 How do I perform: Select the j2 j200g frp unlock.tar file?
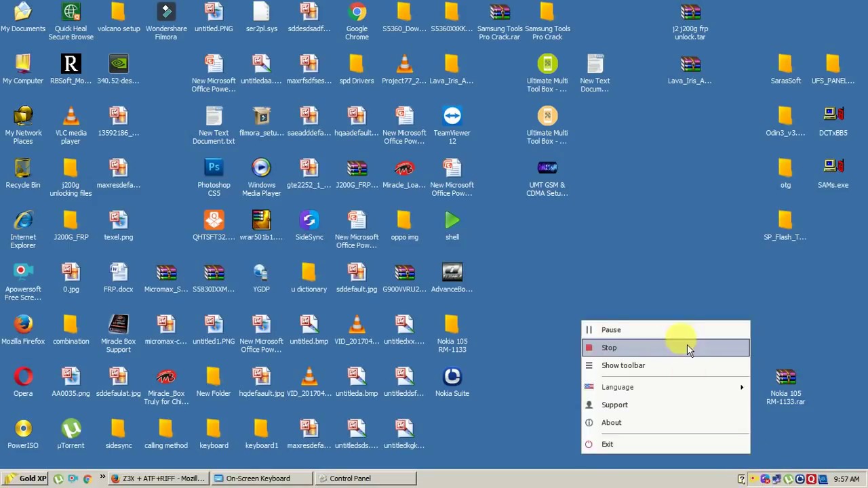pos(690,22)
